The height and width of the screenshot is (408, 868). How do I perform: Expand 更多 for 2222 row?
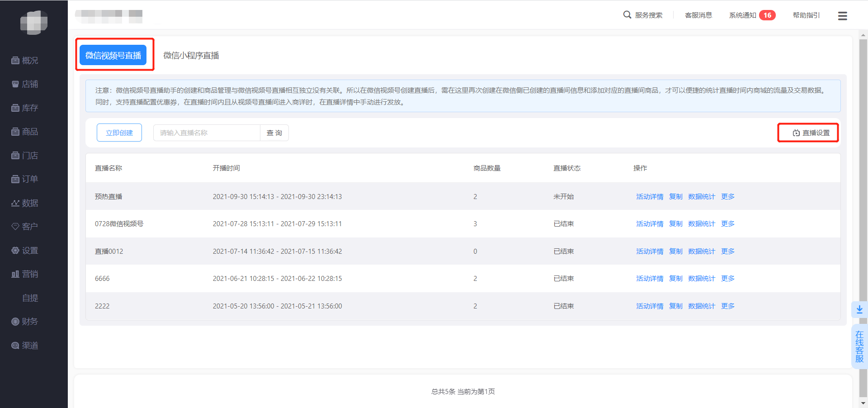(x=728, y=306)
